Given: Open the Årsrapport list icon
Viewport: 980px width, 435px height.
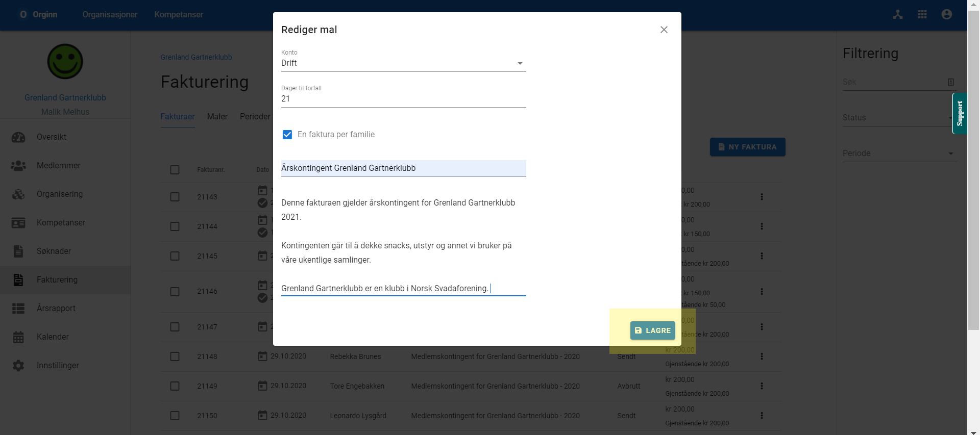Looking at the screenshot, I should [18, 309].
